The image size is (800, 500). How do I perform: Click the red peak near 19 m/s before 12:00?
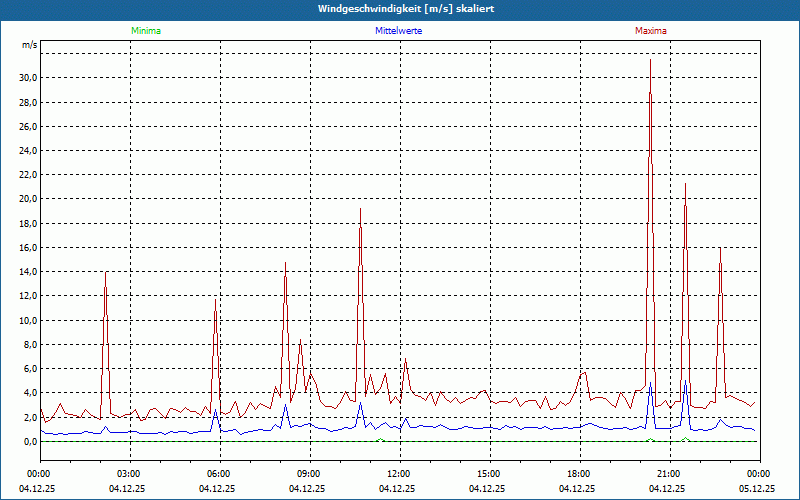point(360,209)
